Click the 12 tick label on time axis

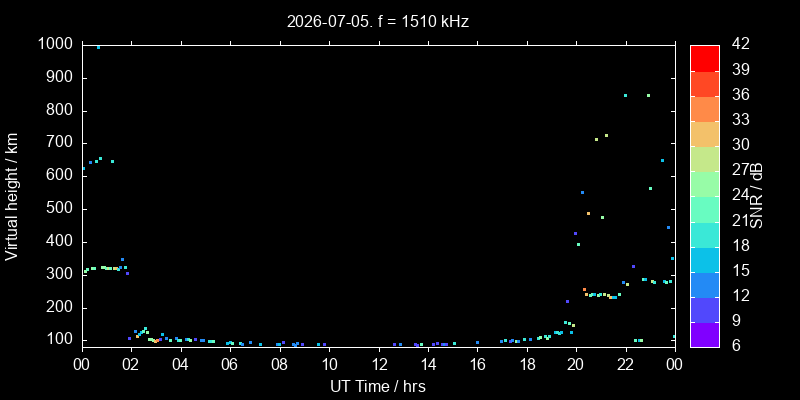(x=379, y=364)
